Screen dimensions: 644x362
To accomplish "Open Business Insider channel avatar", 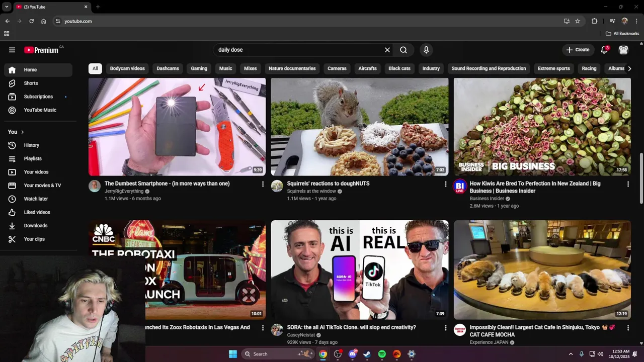I will click(460, 187).
